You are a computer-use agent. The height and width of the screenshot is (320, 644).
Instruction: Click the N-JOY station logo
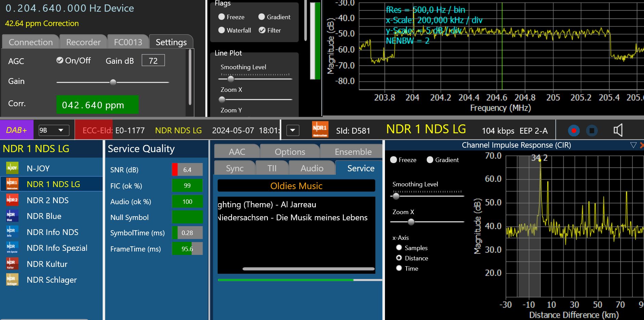pyautogui.click(x=12, y=168)
